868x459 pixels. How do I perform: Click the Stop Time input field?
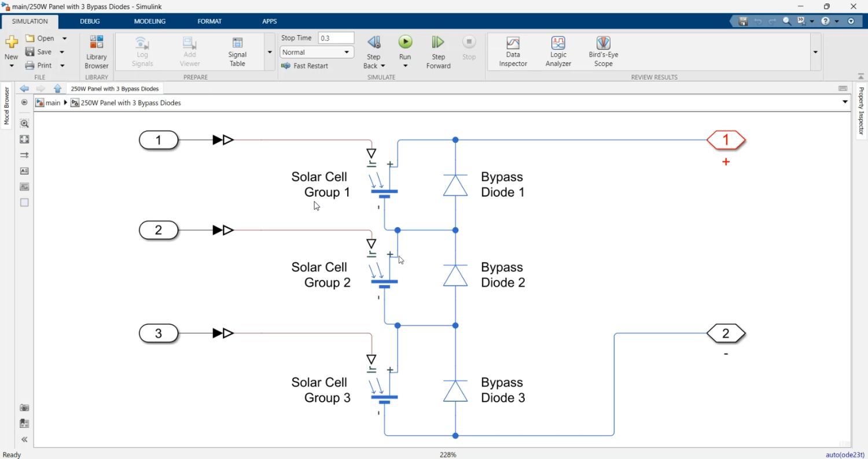(336, 38)
